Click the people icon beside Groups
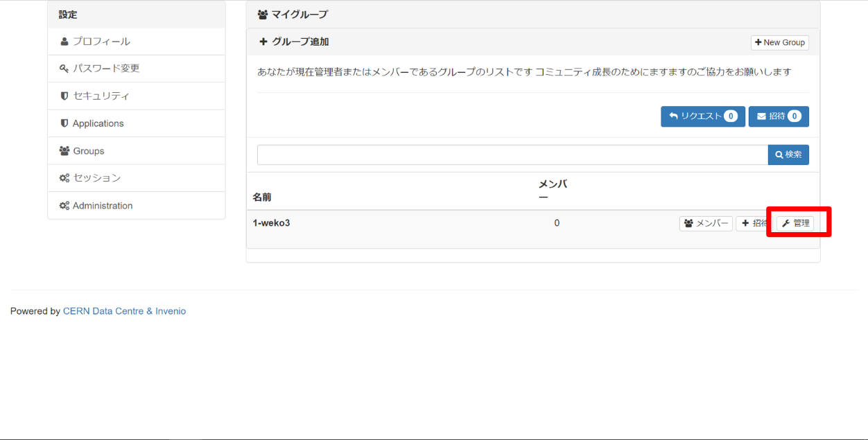 point(64,151)
